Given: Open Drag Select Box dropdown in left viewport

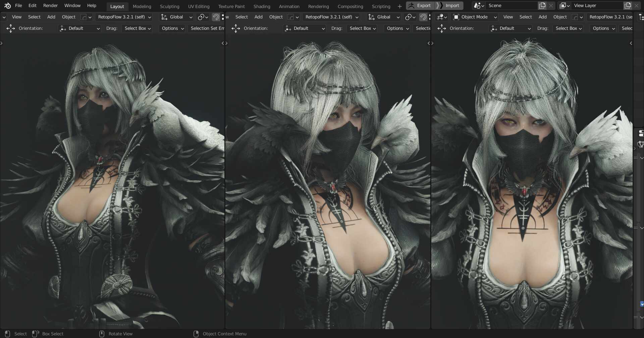Looking at the screenshot, I should pos(138,28).
